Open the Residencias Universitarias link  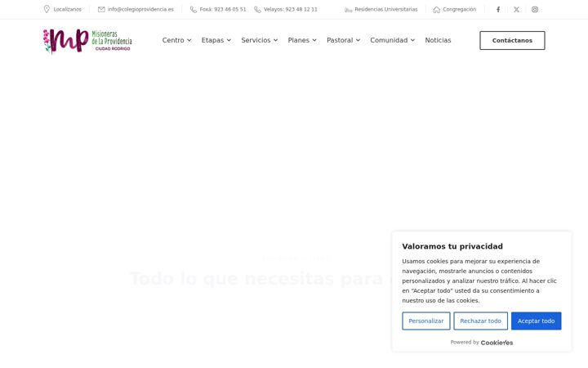point(385,9)
